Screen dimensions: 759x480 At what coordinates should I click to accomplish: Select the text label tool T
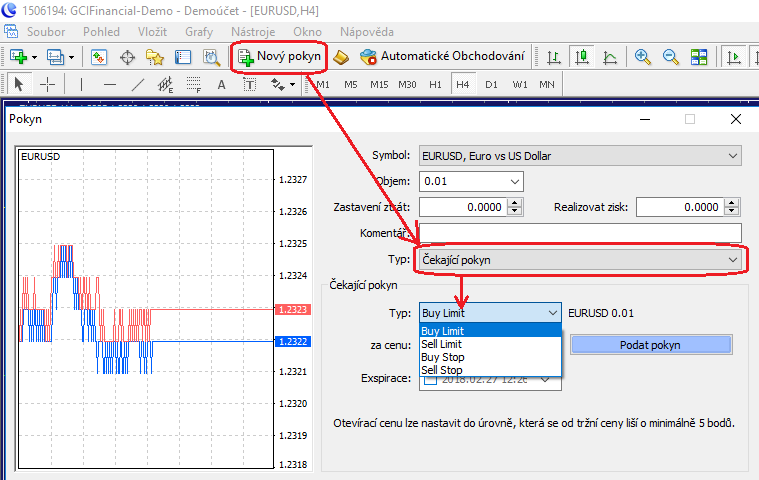[250, 85]
